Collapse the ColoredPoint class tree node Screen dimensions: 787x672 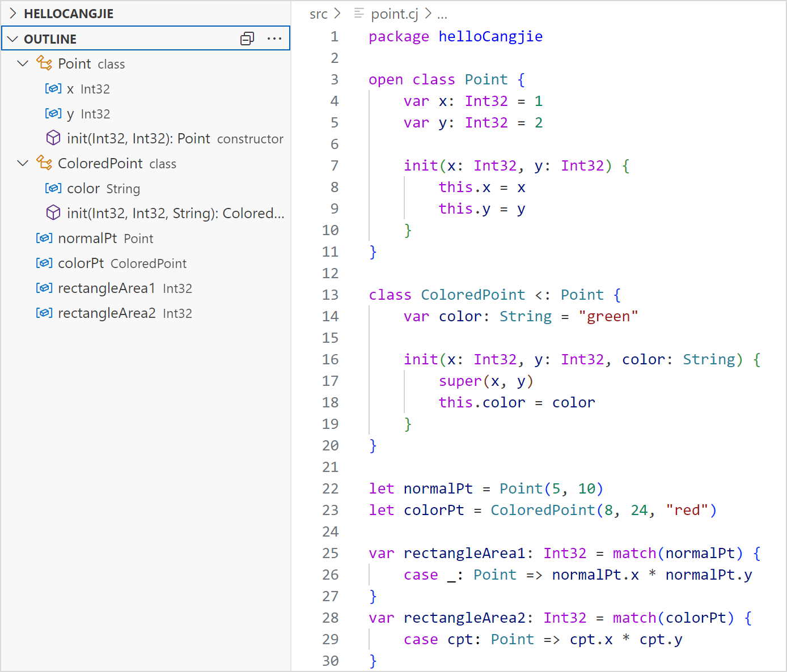(x=23, y=163)
